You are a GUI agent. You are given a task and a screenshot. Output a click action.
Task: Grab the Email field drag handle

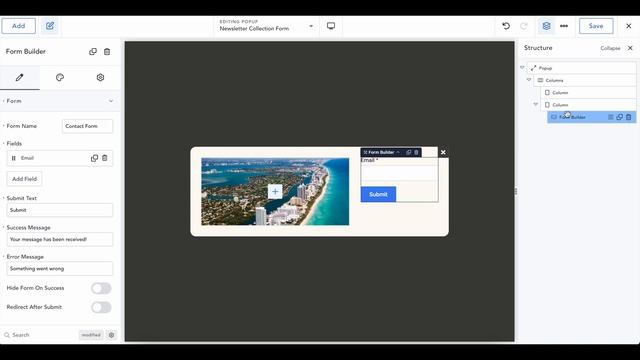(x=13, y=158)
